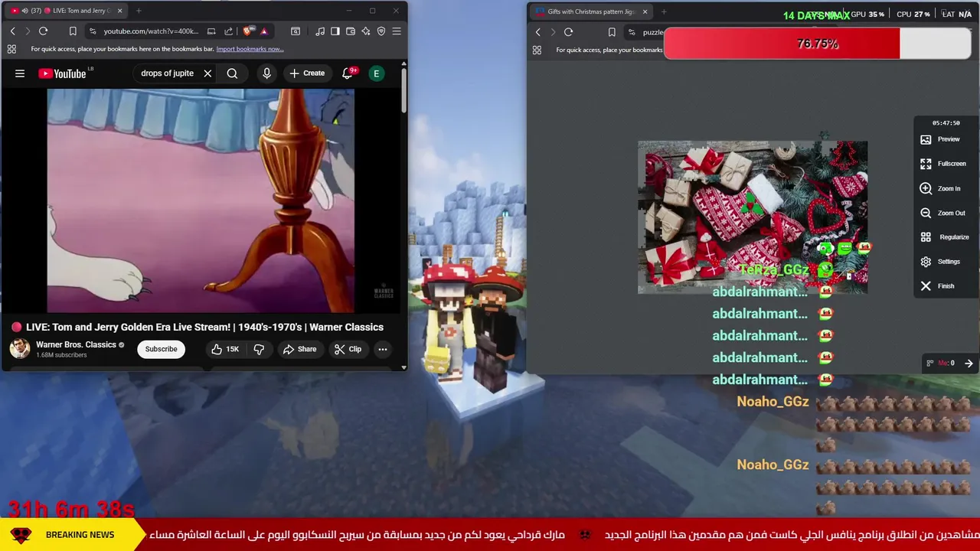This screenshot has height=551, width=980.
Task: Click the Christmas jigsaw puzzle image
Action: point(753,217)
